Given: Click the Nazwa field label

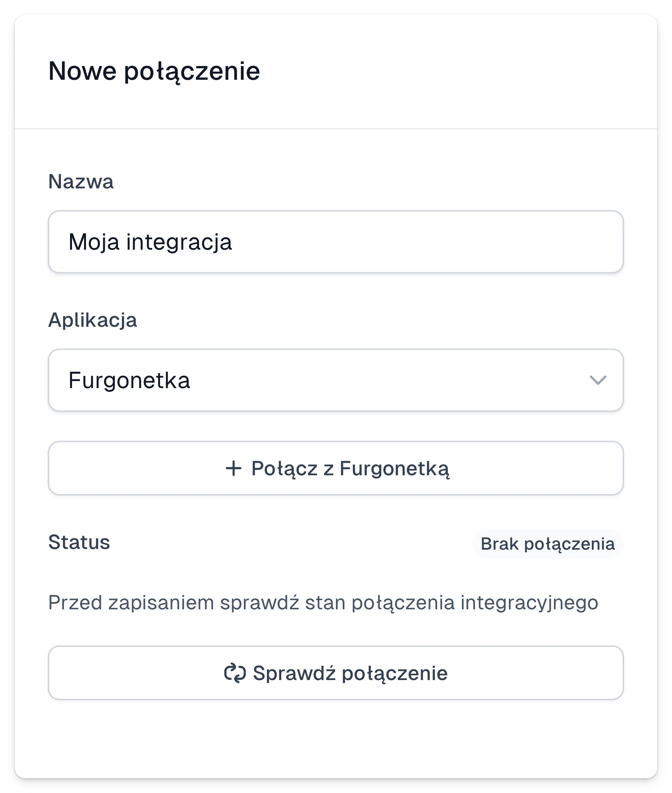Looking at the screenshot, I should click(81, 181).
